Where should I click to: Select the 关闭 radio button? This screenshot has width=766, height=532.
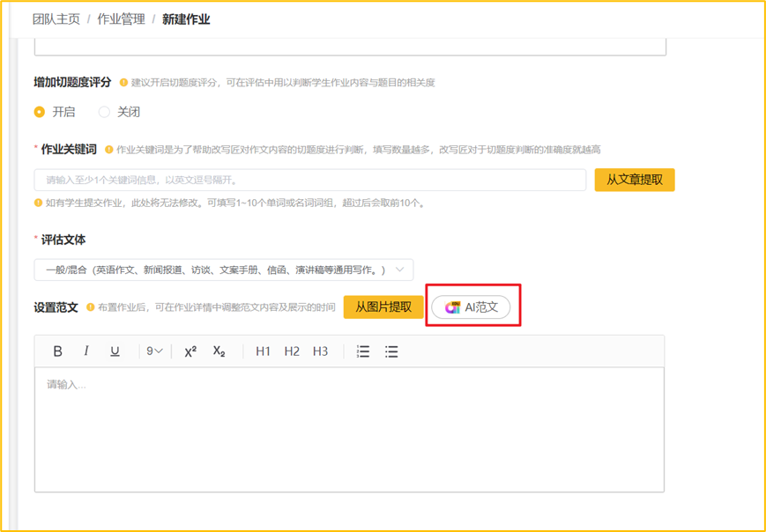pyautogui.click(x=104, y=112)
